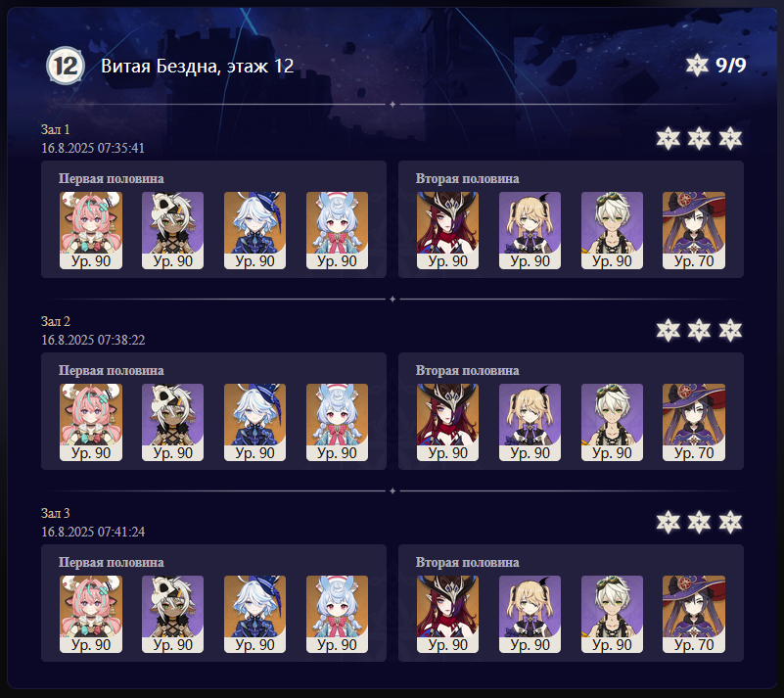The width and height of the screenshot is (784, 698).
Task: Click the first star of Зал 1 rating
Action: (668, 138)
